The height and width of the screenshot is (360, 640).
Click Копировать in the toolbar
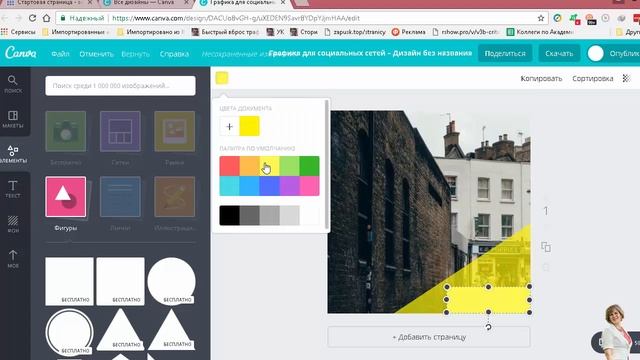(541, 78)
